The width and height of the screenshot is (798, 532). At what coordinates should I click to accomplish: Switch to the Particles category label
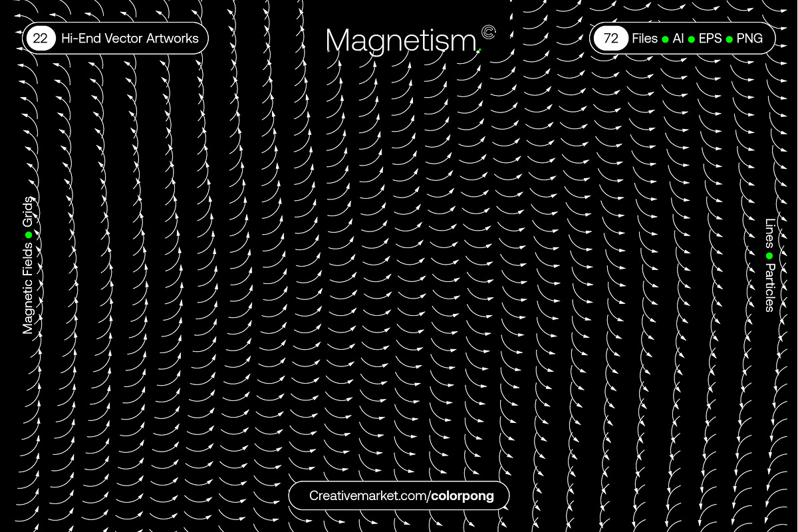[769, 289]
